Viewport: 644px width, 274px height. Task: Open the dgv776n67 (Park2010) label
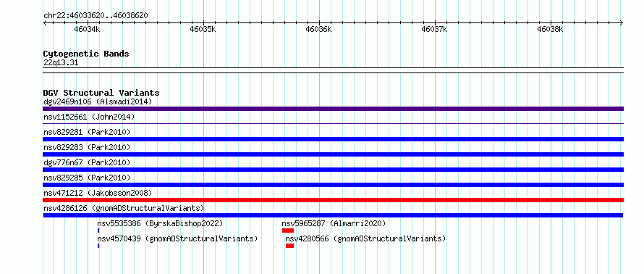coord(87,162)
